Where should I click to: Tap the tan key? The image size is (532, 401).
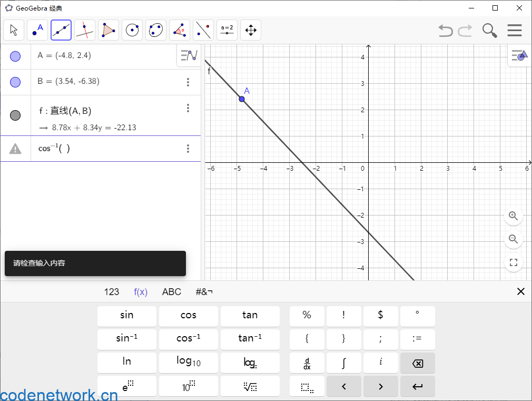250,316
